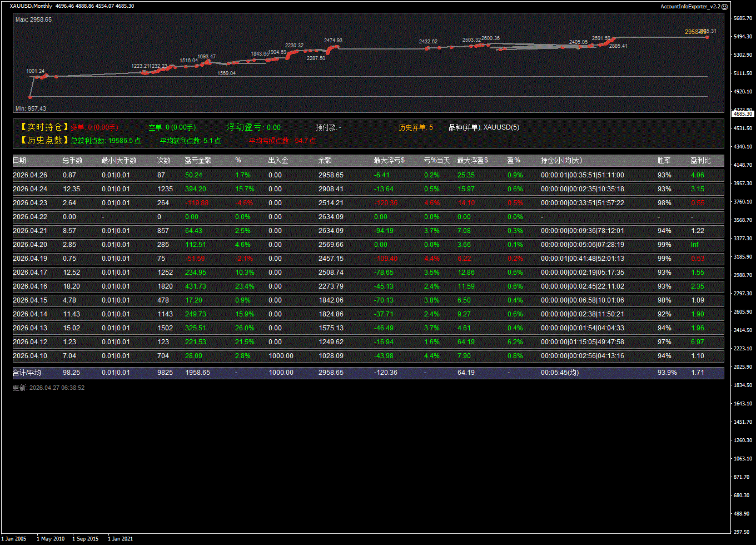Click the 胜率 column header
The width and height of the screenshot is (756, 545).
click(x=664, y=160)
